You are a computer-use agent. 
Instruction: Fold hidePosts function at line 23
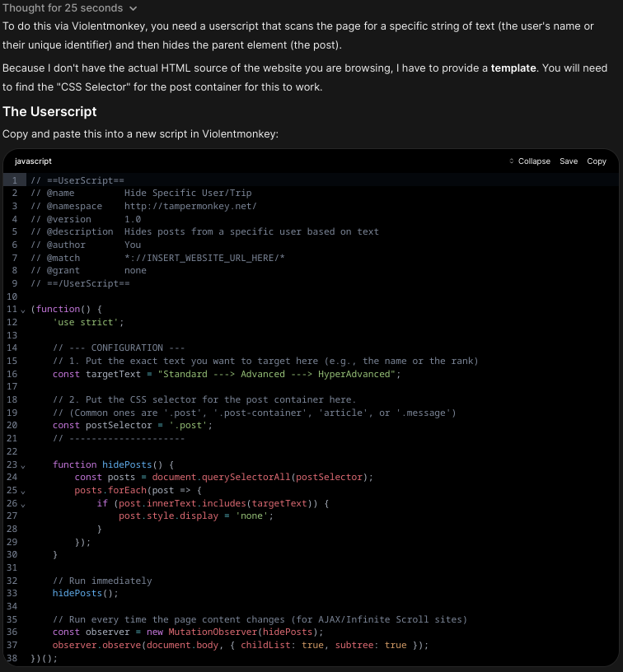click(23, 466)
